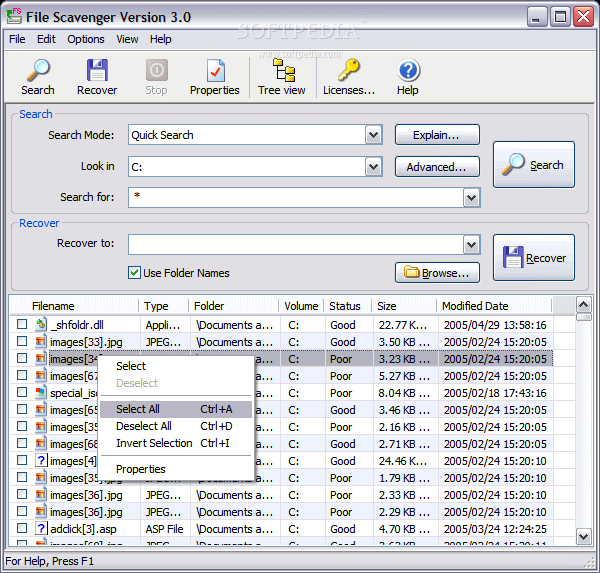Image resolution: width=600 pixels, height=573 pixels.
Task: Click the scrollbar up arrow of the file list
Action: click(584, 305)
